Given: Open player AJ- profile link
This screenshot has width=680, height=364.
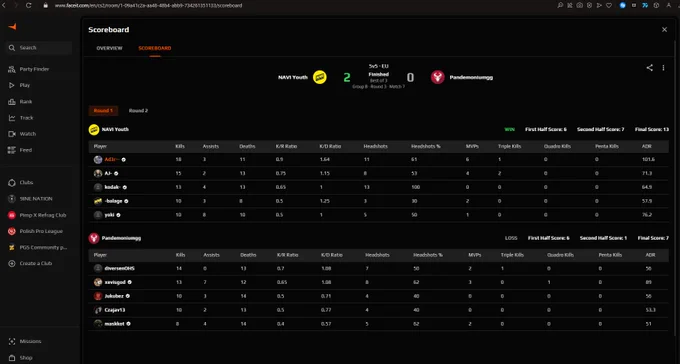Looking at the screenshot, I should click(x=108, y=174).
